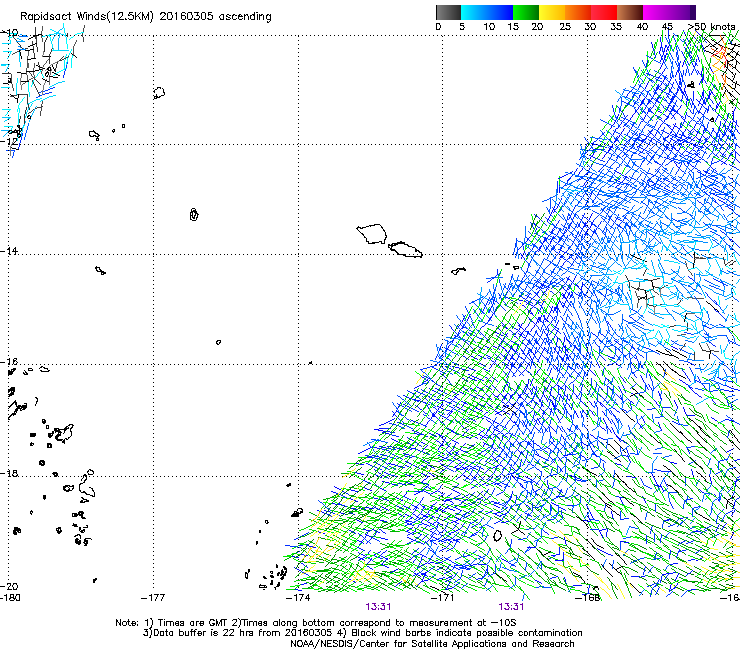
Task: Click the '-177' longitude axis label
Action: coord(153,598)
